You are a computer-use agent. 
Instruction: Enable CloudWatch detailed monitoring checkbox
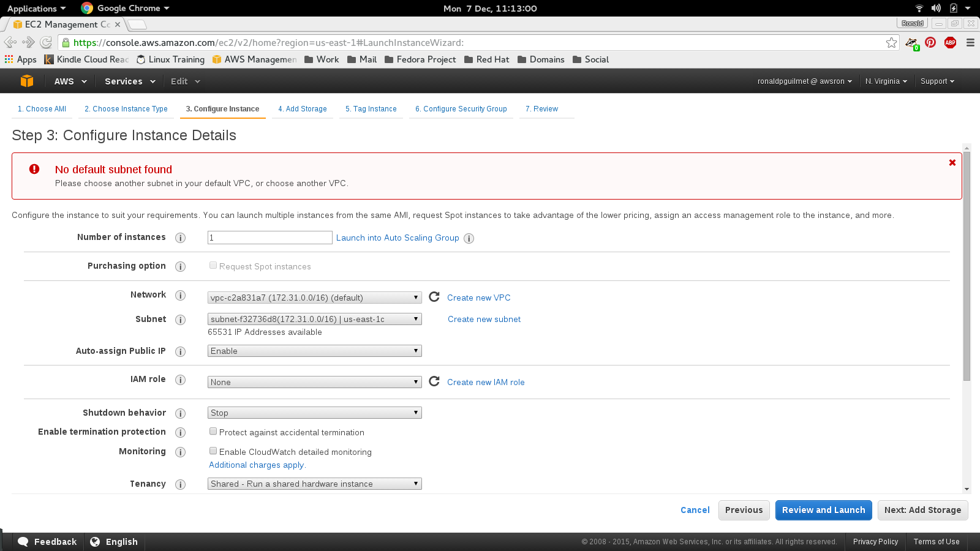[x=213, y=451]
